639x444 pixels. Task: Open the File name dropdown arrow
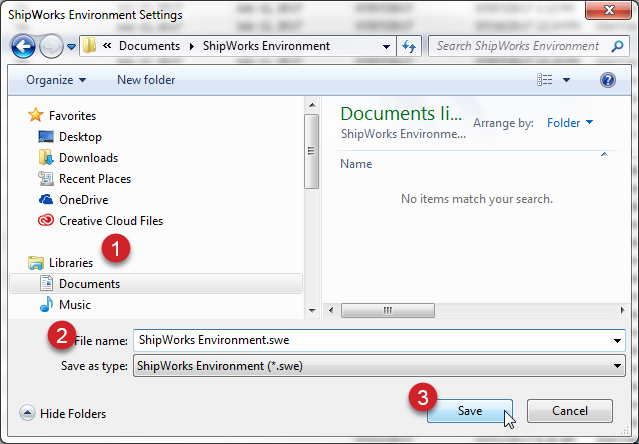(617, 341)
